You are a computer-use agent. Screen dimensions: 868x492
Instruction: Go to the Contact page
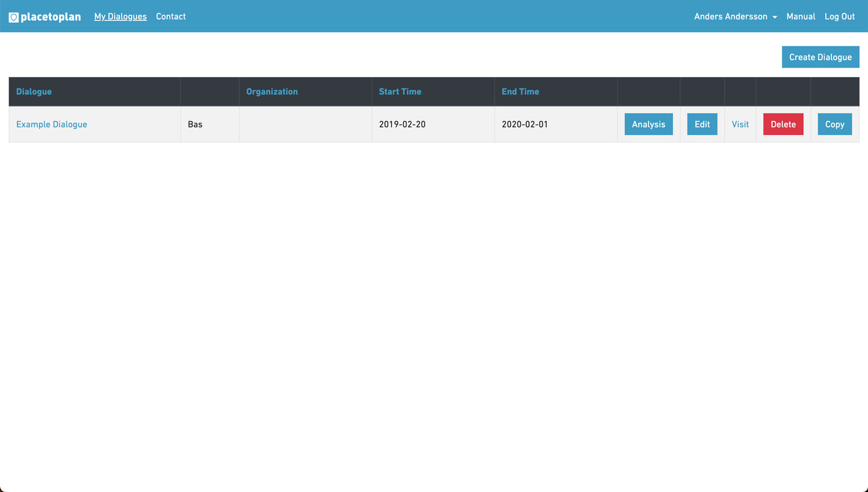pos(171,17)
